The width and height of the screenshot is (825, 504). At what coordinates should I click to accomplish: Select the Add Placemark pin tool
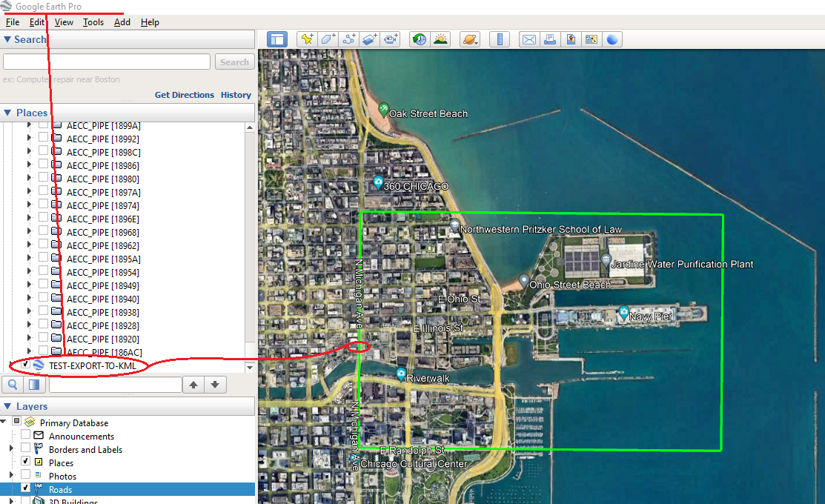coord(307,39)
